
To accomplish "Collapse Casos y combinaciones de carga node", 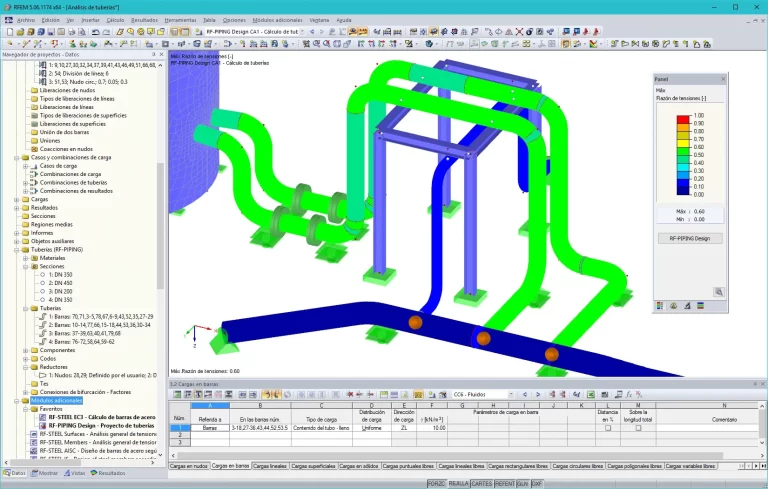I will click(17, 158).
